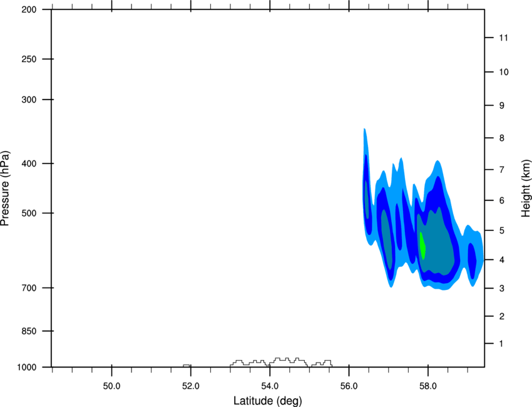
Task: Pick the 4 km height label
Action: click(502, 260)
